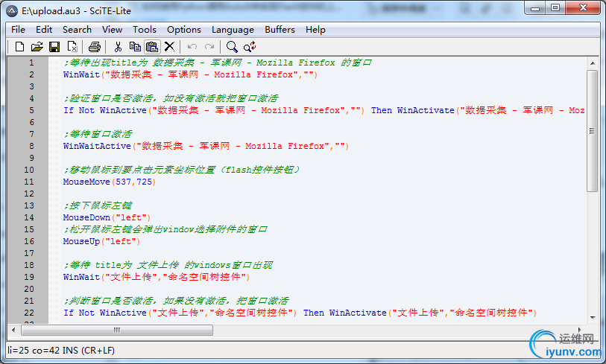Click the Redo arrow icon
606x364 pixels.
click(x=209, y=47)
